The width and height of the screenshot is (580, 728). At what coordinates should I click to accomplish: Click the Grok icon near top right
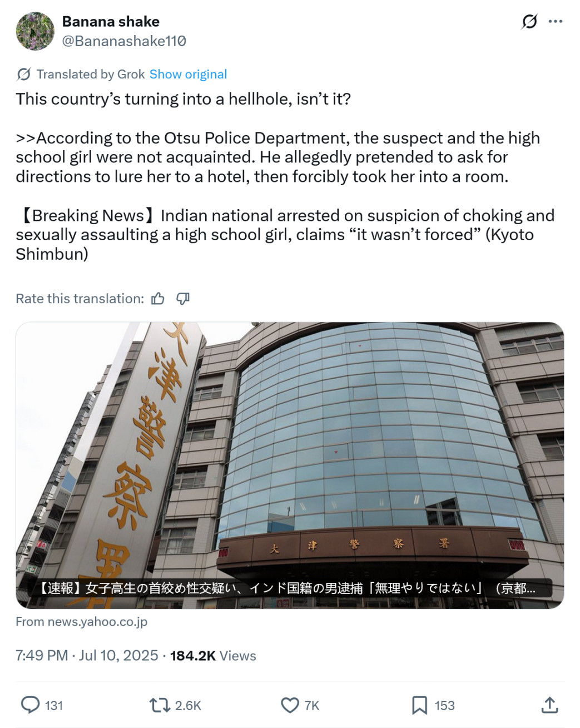tap(529, 22)
